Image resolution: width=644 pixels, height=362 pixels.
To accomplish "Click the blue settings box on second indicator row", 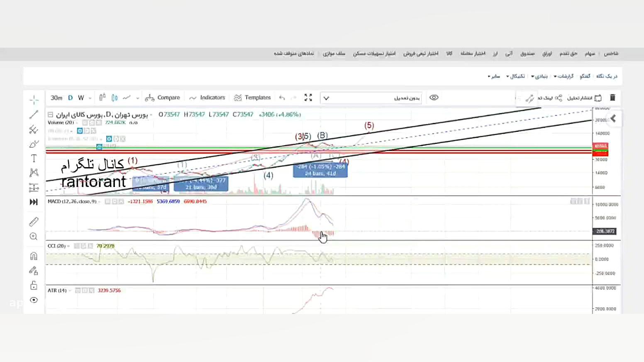I will coord(80,131).
